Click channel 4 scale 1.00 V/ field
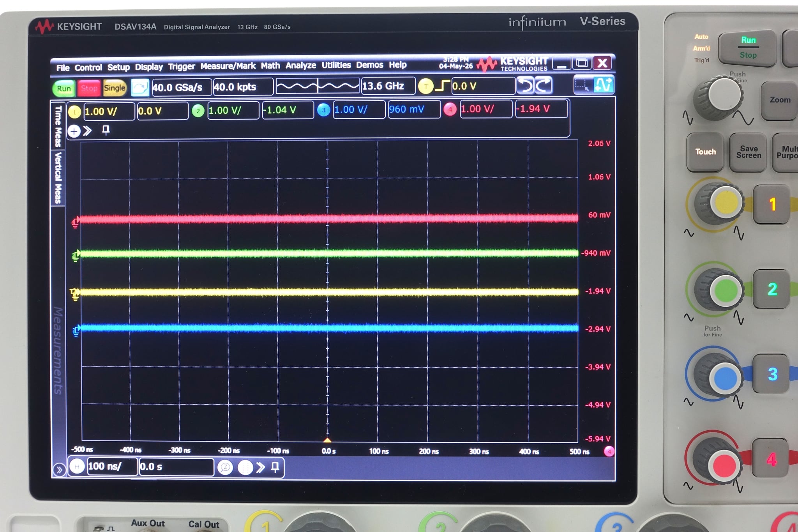The image size is (798, 532). point(486,109)
